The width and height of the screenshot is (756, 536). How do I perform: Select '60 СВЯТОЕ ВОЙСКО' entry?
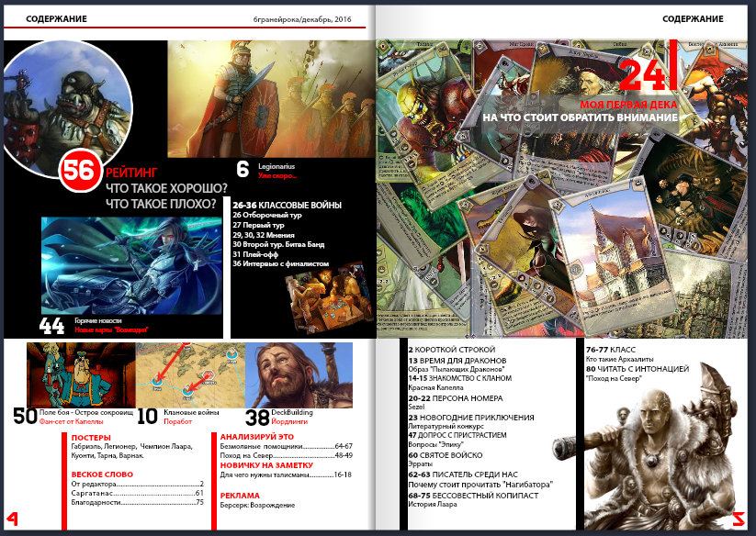pyautogui.click(x=446, y=455)
